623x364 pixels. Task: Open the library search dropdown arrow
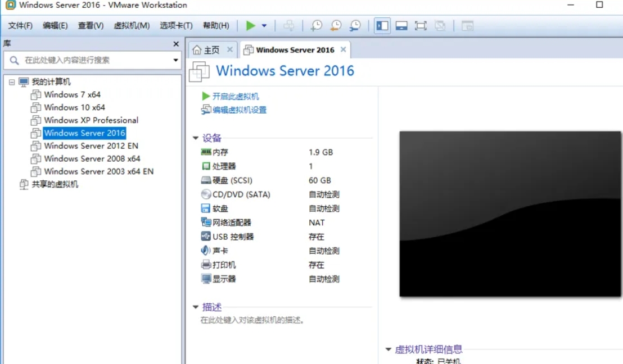click(x=175, y=60)
